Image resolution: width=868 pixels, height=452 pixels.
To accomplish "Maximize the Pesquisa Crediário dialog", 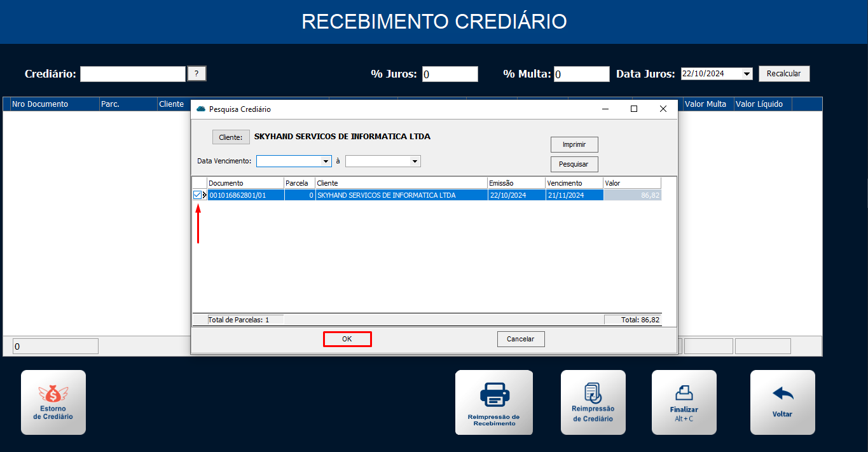I will pyautogui.click(x=633, y=109).
